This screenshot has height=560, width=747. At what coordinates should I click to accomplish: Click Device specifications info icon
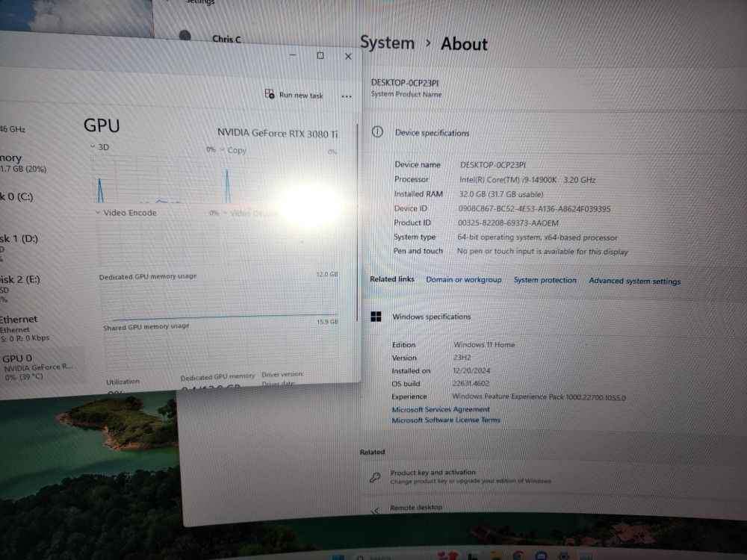click(377, 132)
